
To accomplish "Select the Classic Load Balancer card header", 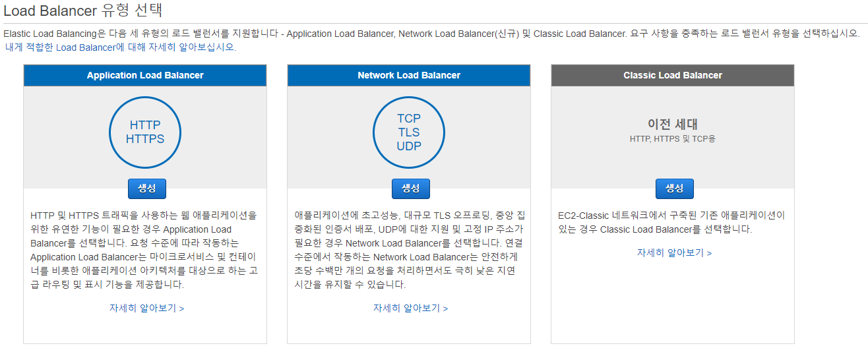I will (x=673, y=75).
